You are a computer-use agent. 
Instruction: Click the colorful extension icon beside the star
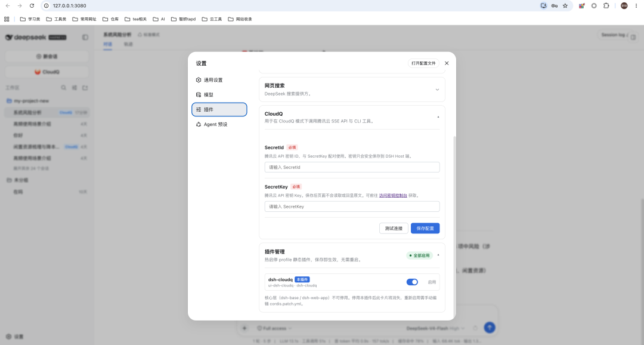[581, 6]
